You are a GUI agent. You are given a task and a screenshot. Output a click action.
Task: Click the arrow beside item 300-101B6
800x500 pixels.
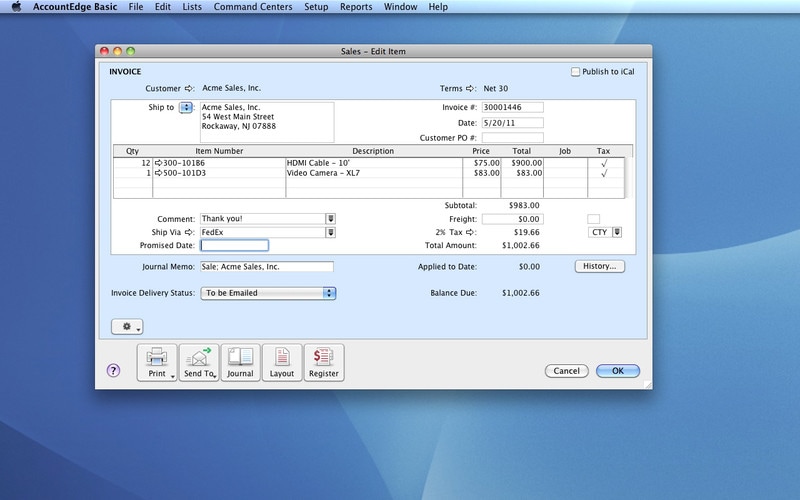(x=158, y=163)
